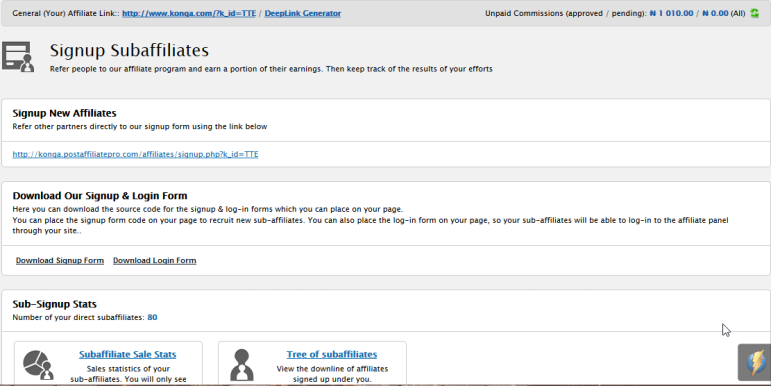Click the Signup Subaffiliates page header icon
The height and width of the screenshot is (386, 771).
point(18,57)
